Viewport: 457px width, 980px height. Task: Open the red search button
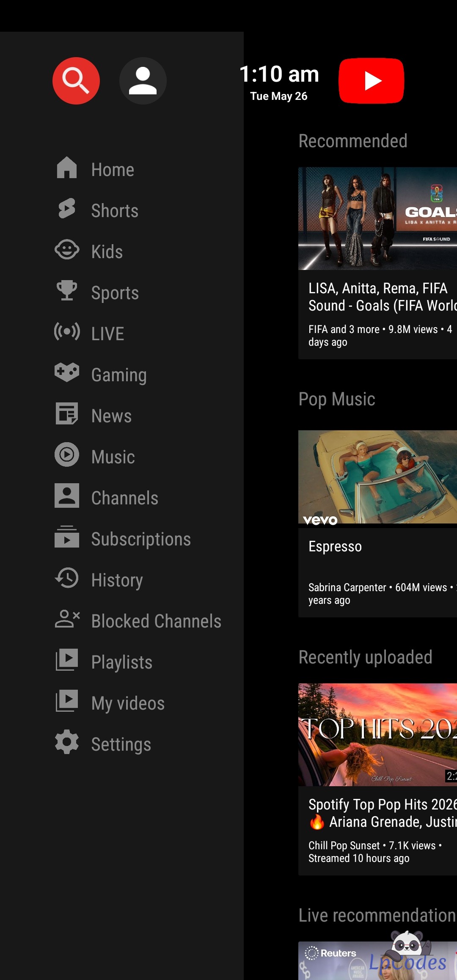(76, 81)
